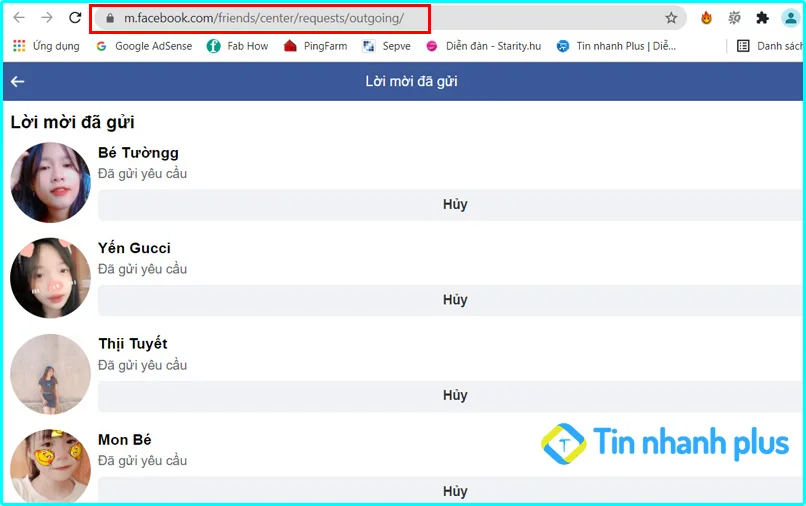
Task: Click the address bar URL field
Action: (391, 19)
